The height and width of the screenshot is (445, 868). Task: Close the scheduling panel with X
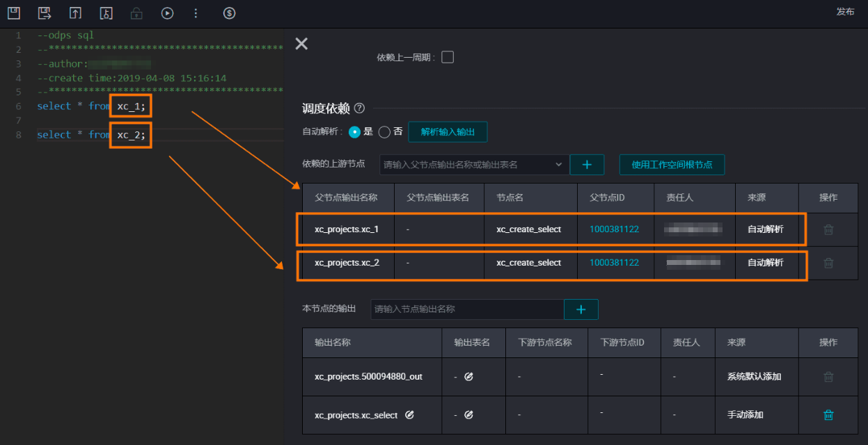click(301, 44)
